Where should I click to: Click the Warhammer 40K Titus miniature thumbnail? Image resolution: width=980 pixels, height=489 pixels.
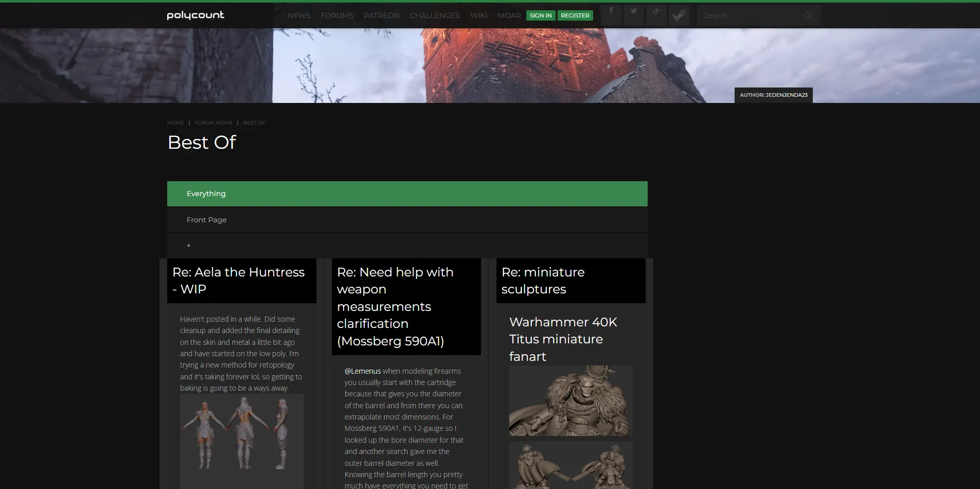pos(571,400)
